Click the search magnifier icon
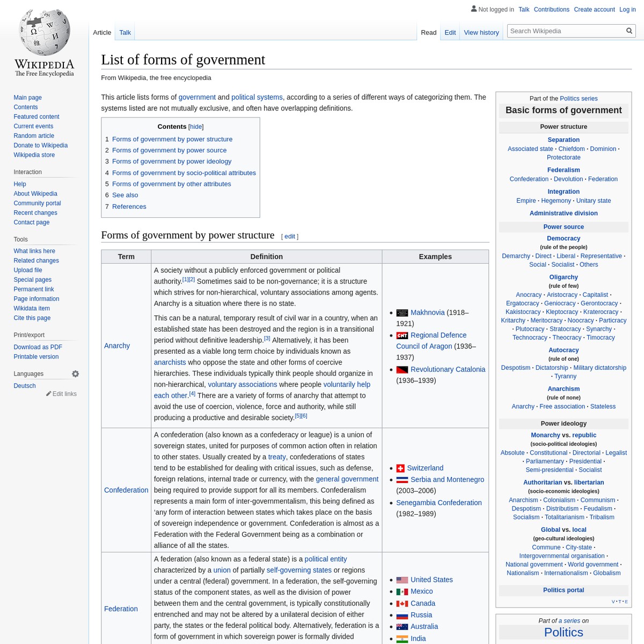644x644 pixels. (629, 31)
